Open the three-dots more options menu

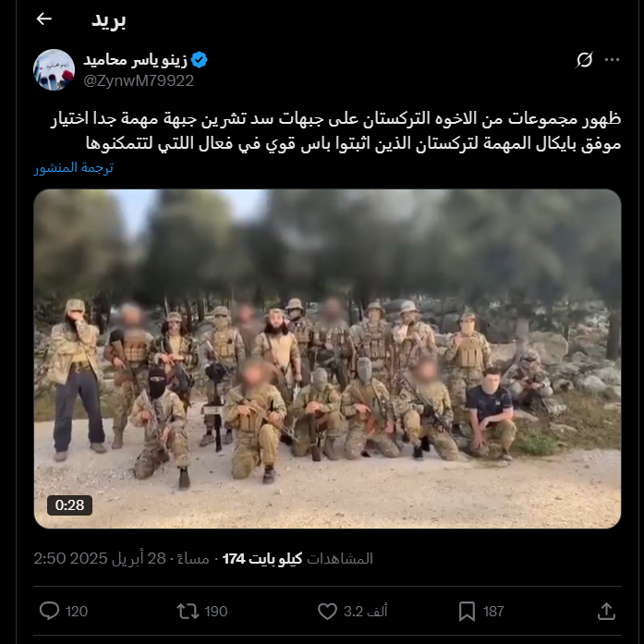click(x=612, y=60)
